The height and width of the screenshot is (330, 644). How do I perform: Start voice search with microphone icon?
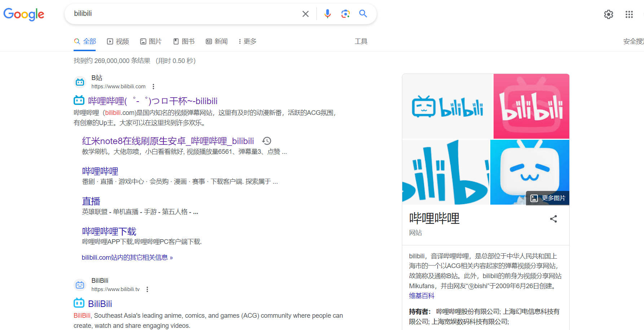tap(327, 14)
